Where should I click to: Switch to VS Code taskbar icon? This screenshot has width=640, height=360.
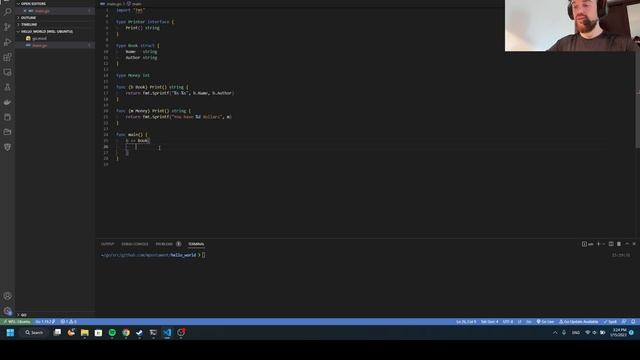pos(167,333)
